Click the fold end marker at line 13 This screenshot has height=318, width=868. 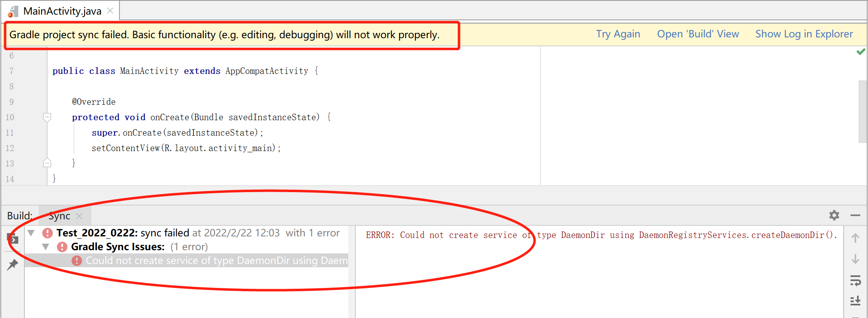[47, 163]
